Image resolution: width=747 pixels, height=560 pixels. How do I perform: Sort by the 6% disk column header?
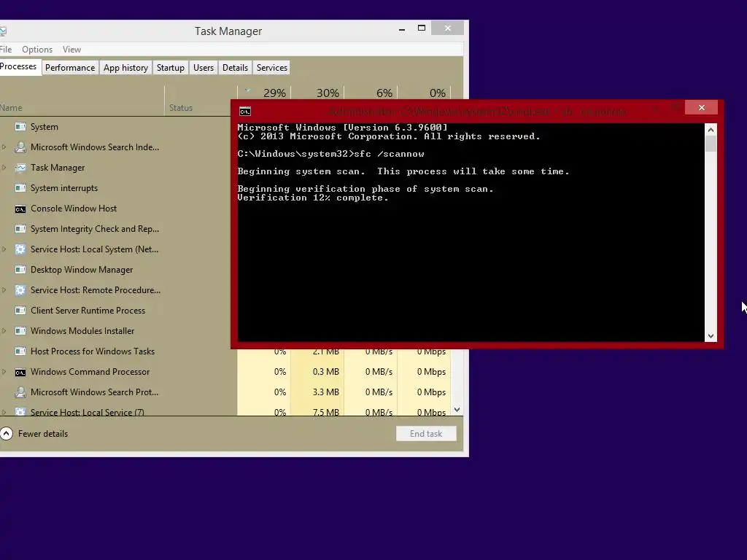(x=371, y=93)
